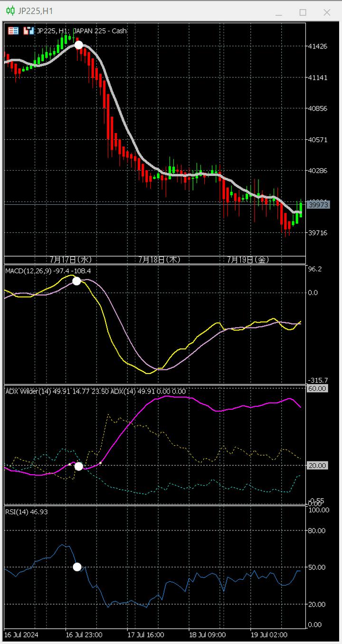The height and width of the screenshot is (644, 342).
Task: Pick the white dot on RSI 50 level
Action: coord(77,567)
